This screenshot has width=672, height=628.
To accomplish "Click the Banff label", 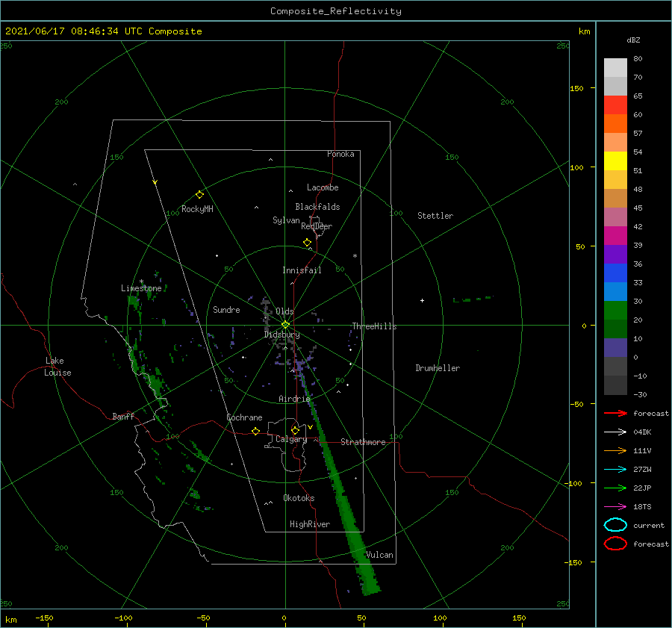I will (123, 416).
